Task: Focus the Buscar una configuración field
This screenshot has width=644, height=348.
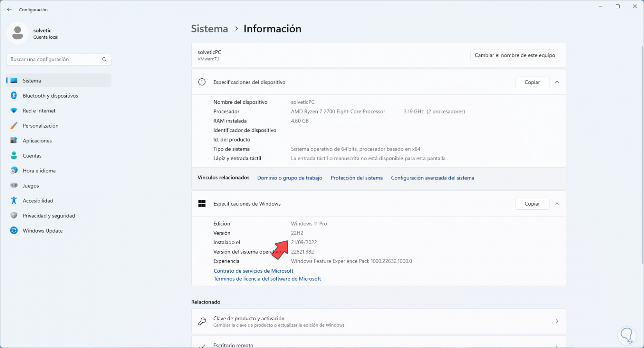Action: [x=59, y=59]
